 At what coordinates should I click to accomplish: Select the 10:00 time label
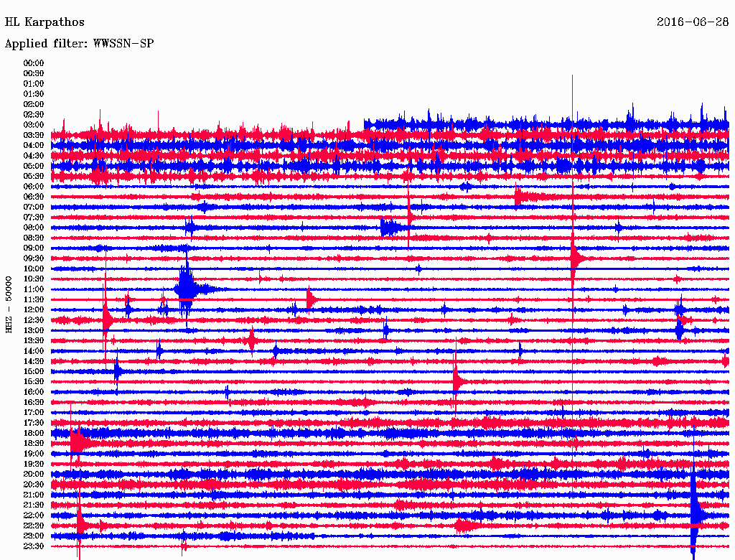(33, 269)
